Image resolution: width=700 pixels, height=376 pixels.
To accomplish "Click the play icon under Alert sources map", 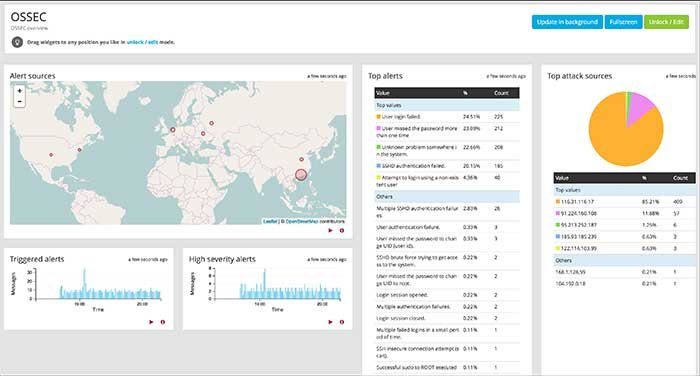I will (330, 230).
